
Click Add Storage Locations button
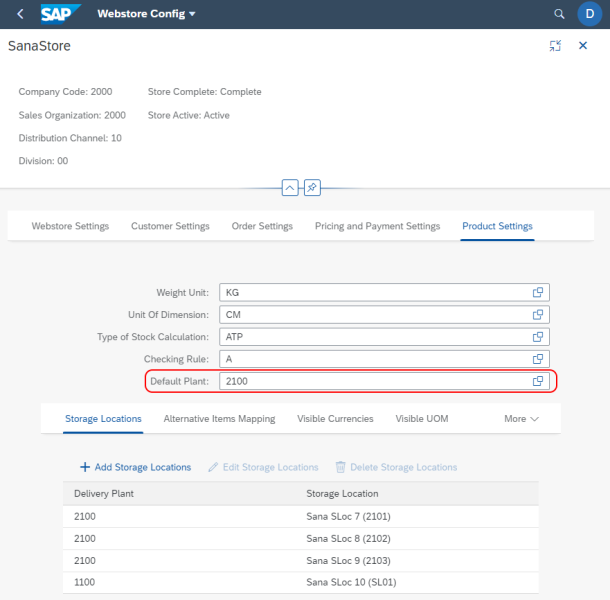135,467
